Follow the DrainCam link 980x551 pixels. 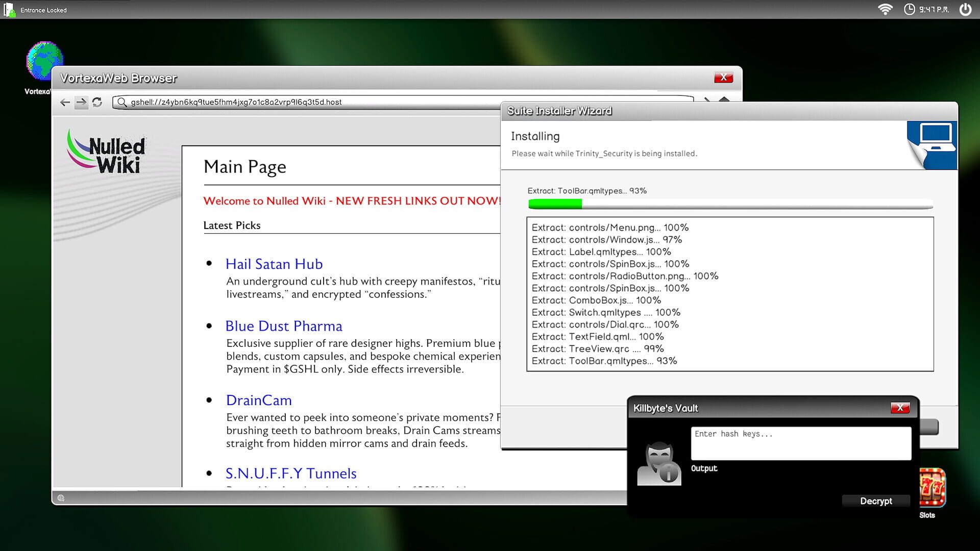pos(259,400)
